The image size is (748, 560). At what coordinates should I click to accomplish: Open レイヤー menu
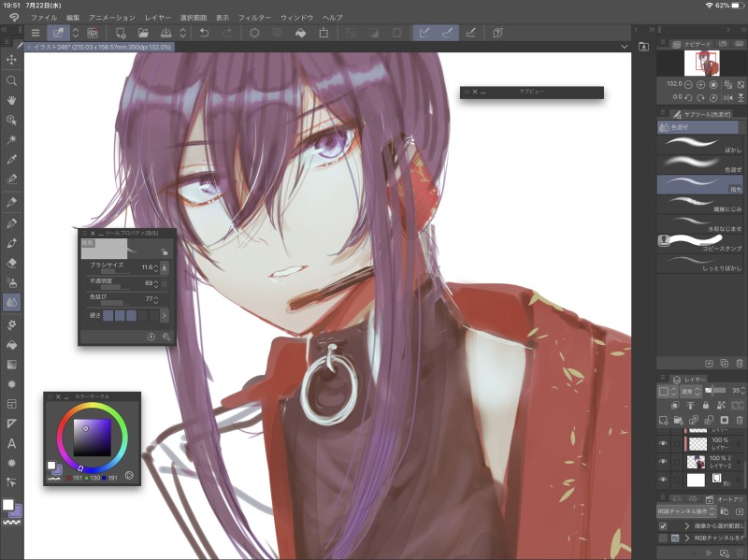pyautogui.click(x=158, y=18)
